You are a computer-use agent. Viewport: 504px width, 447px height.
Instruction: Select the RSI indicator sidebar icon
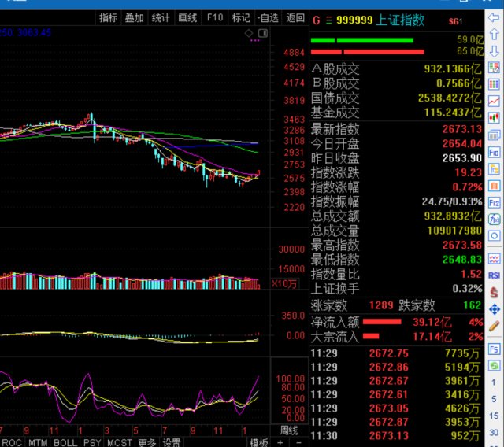click(x=495, y=275)
